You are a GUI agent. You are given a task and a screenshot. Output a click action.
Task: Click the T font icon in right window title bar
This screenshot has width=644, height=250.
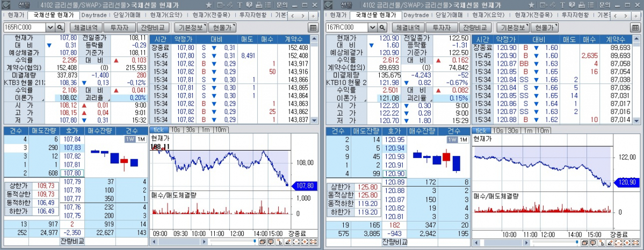point(562,5)
